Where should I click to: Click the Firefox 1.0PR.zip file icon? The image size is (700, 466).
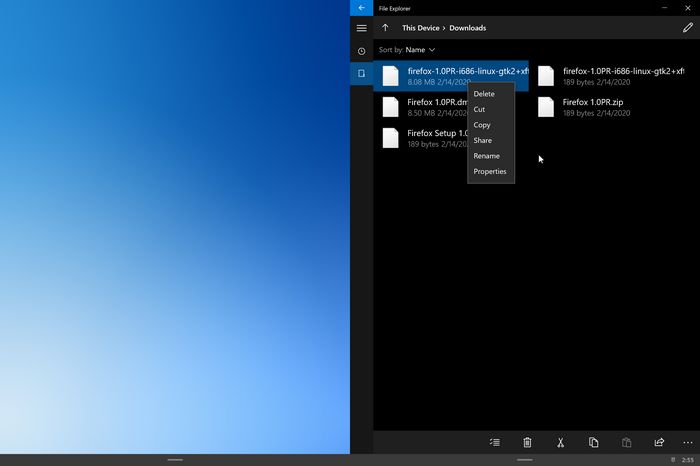pyautogui.click(x=546, y=107)
